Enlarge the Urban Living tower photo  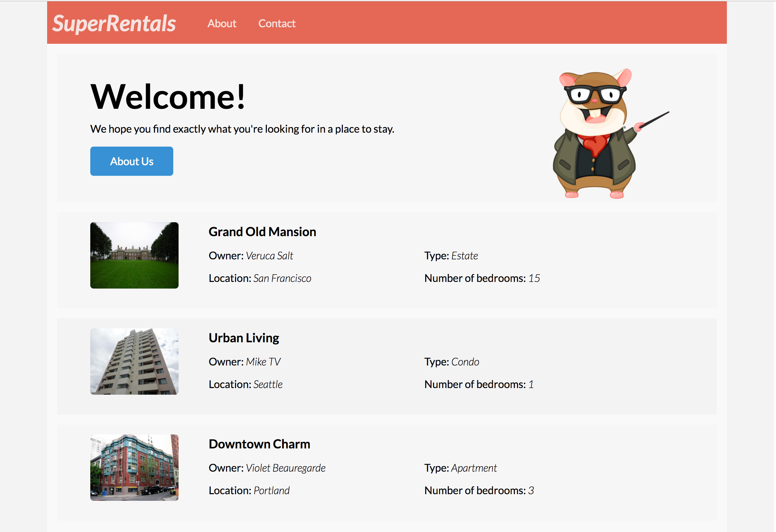(134, 362)
